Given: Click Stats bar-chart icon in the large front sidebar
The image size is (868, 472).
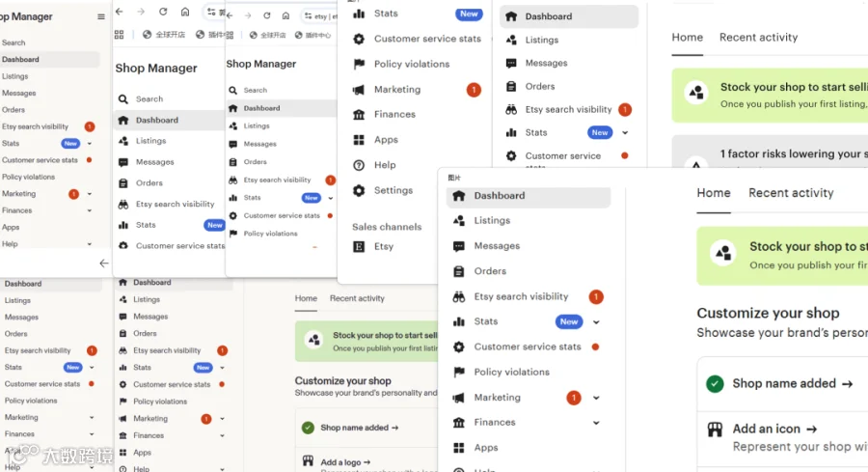Looking at the screenshot, I should click(x=459, y=321).
